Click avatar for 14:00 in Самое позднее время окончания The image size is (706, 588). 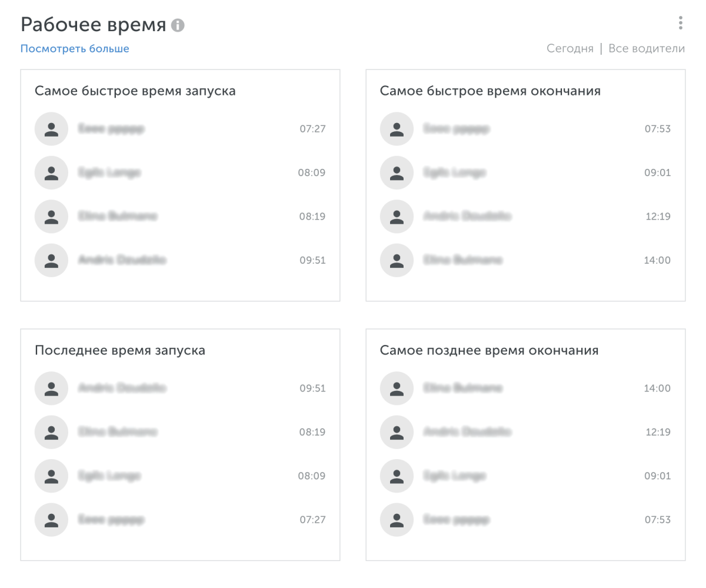point(397,388)
